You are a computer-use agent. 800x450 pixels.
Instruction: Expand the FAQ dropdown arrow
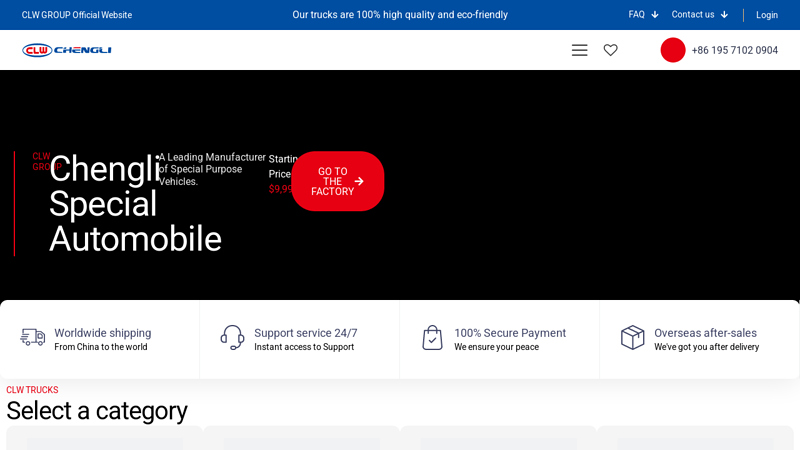(655, 15)
